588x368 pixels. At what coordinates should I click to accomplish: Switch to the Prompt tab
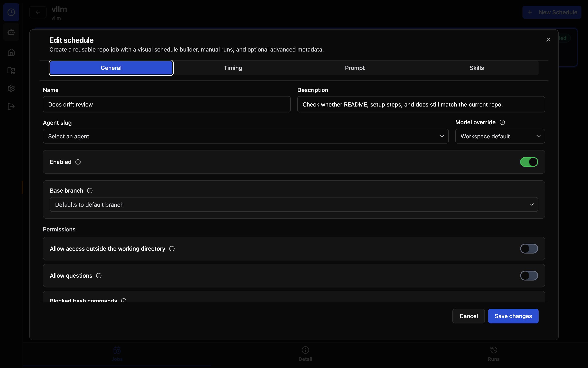355,68
